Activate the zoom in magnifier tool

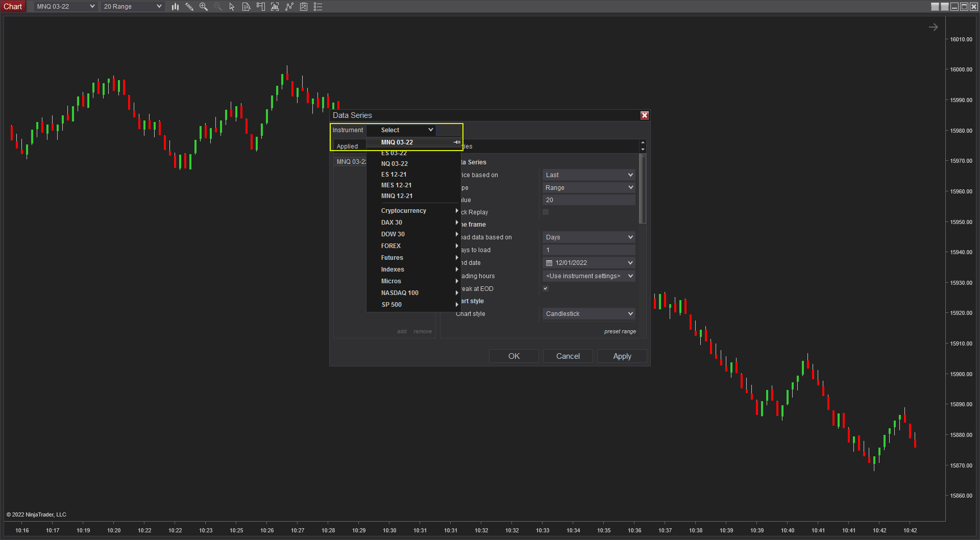pos(204,7)
